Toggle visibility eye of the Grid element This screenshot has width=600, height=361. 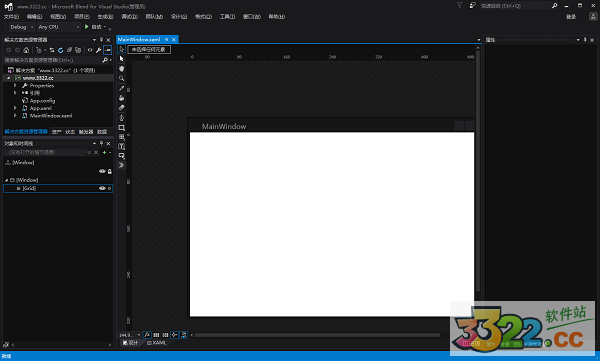(102, 188)
